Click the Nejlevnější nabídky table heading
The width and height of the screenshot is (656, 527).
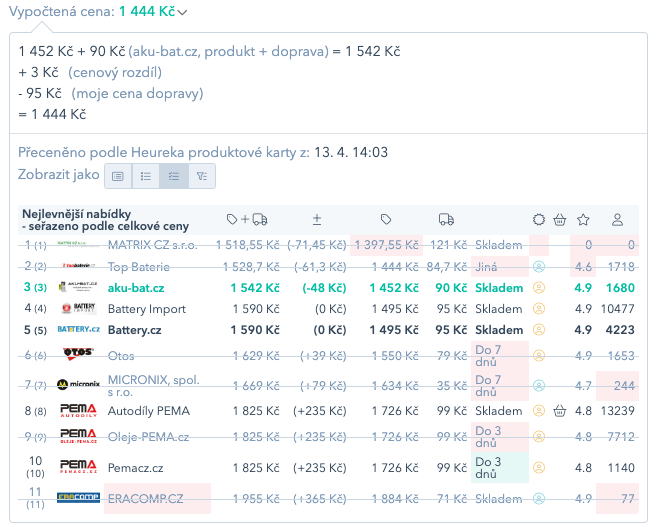[105, 220]
